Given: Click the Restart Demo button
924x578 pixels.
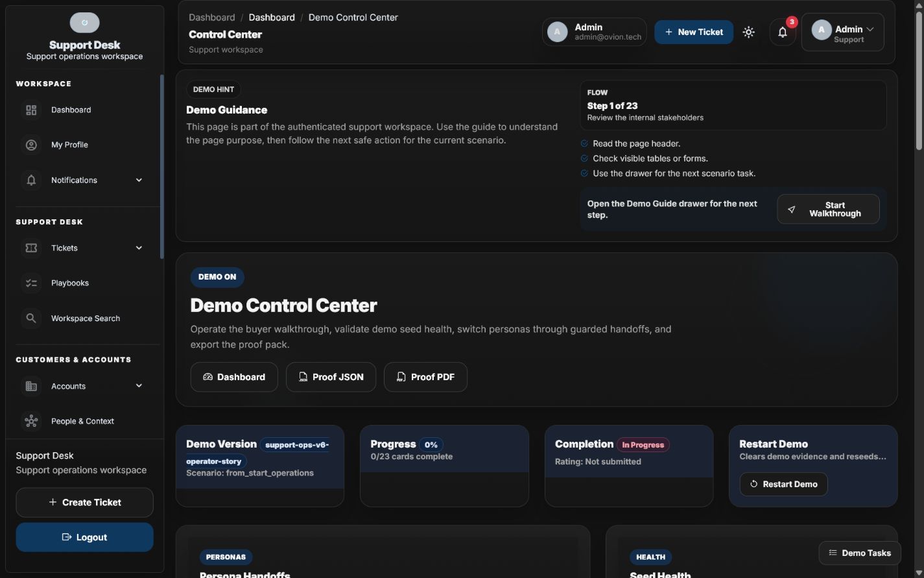Looking at the screenshot, I should 783,484.
